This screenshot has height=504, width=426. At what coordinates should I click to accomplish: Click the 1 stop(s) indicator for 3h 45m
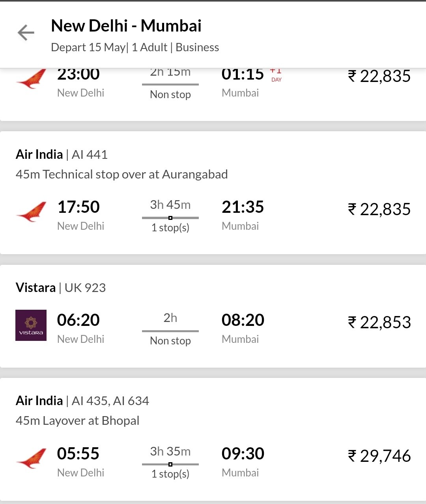(x=170, y=227)
